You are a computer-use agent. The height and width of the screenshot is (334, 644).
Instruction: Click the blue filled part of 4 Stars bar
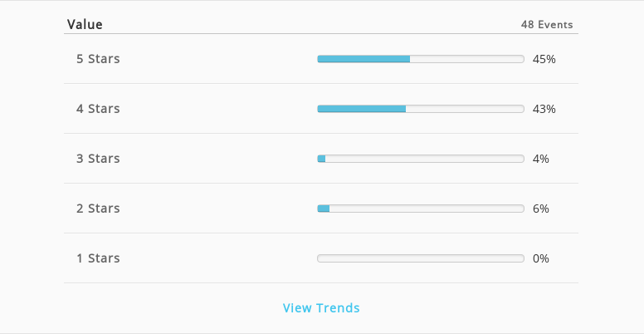coord(362,109)
